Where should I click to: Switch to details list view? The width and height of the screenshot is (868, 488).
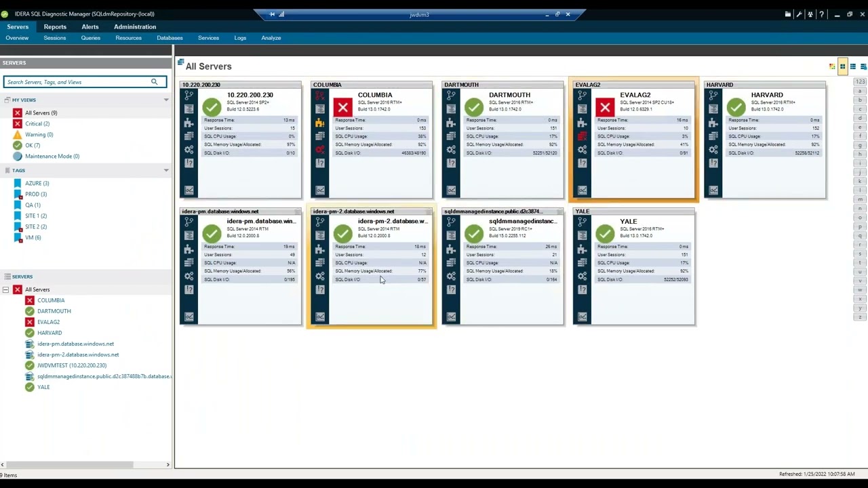(x=853, y=66)
